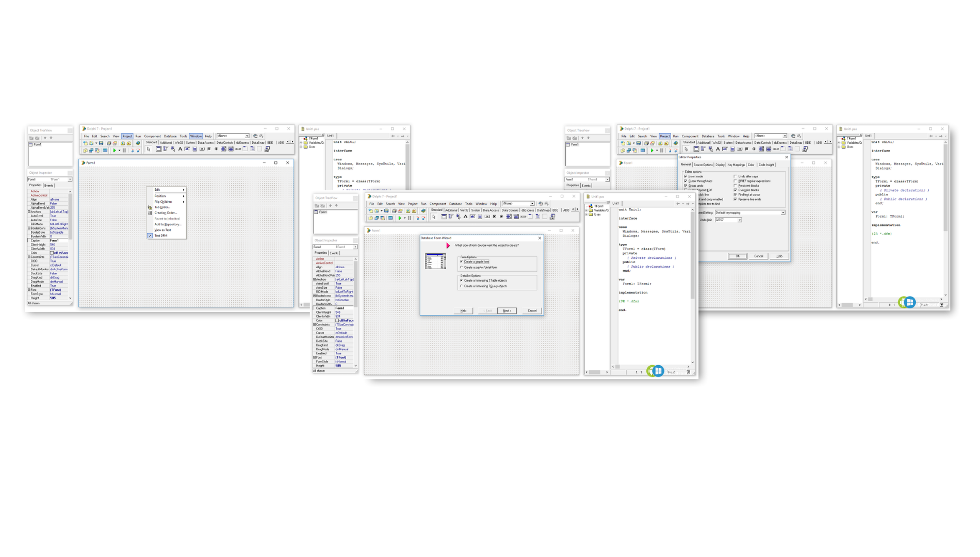Click Help button in Database Form Wizard
This screenshot has width=980, height=557.
pos(463,310)
